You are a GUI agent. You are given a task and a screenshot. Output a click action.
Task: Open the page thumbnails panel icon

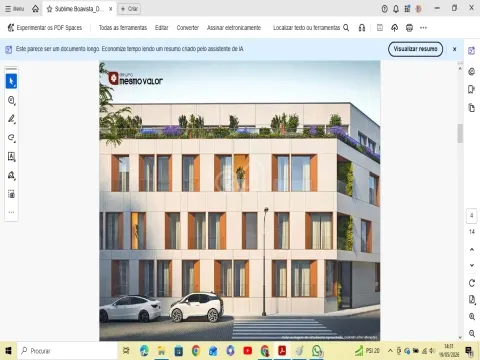[471, 108]
